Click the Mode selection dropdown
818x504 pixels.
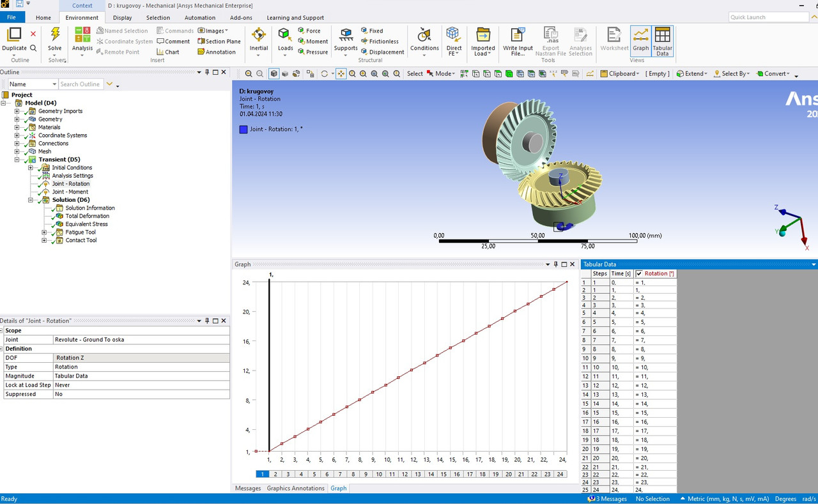441,73
